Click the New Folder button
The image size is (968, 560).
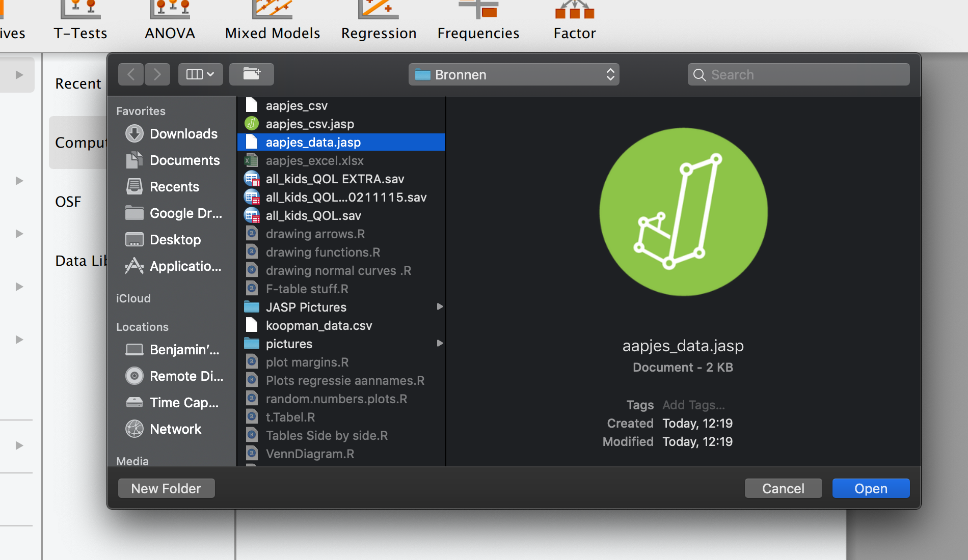click(x=166, y=488)
